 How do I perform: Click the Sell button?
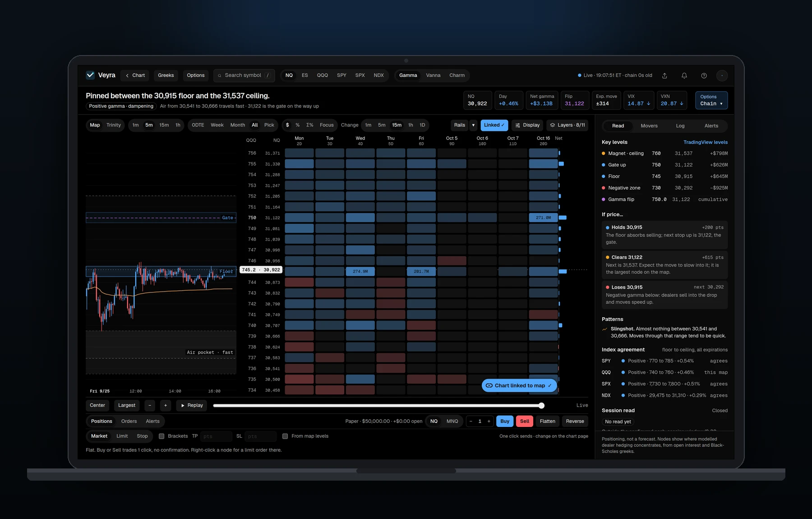(x=525, y=421)
